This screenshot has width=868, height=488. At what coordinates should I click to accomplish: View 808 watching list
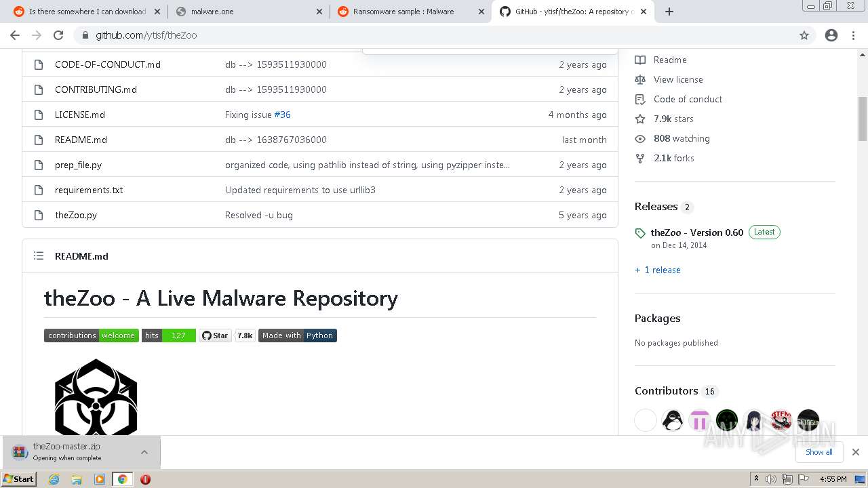(x=672, y=138)
